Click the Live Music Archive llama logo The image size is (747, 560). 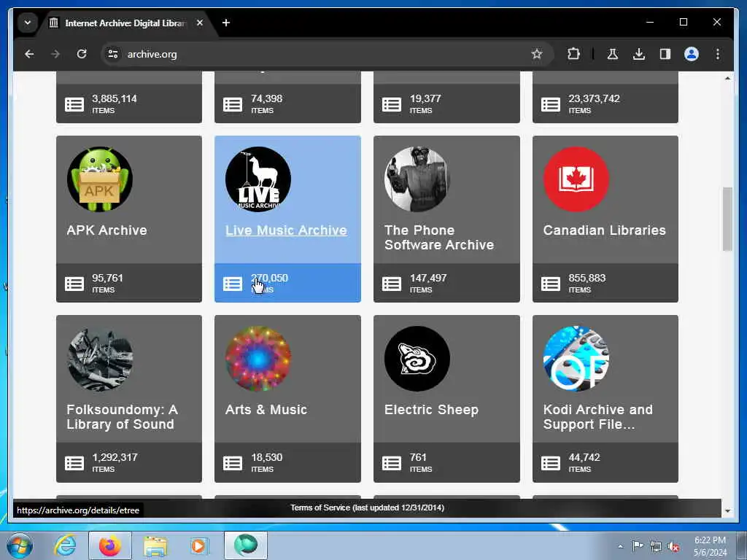coord(258,179)
